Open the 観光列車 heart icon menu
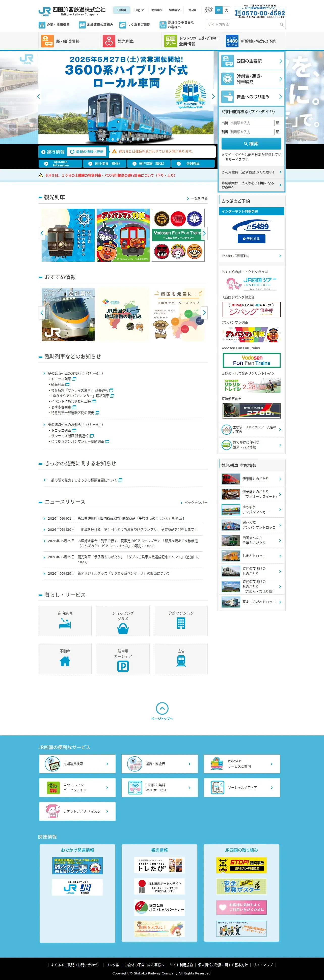Viewport: 324px width, 980px height. (109, 41)
